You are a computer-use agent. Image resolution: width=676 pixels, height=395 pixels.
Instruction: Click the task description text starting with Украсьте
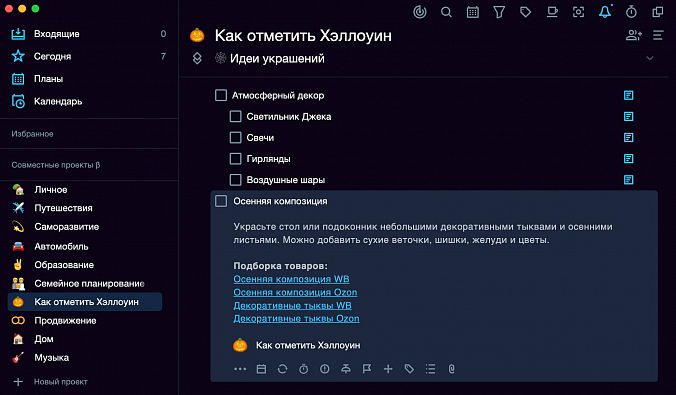422,233
